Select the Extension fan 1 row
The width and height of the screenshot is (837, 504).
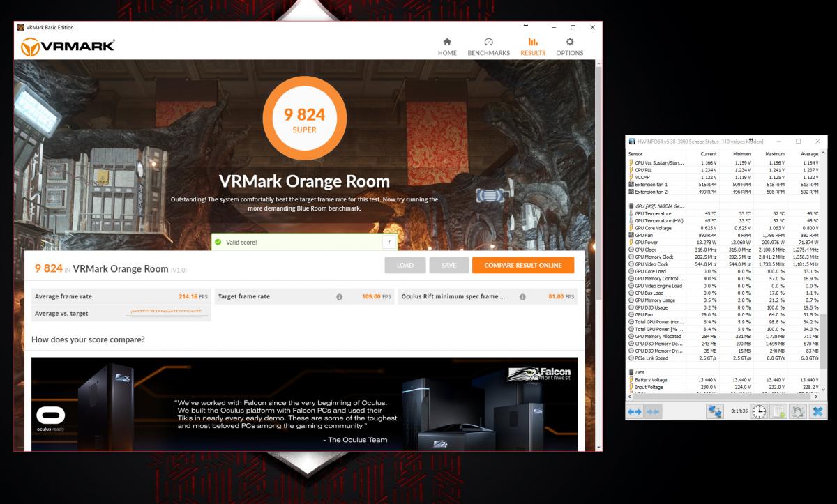click(723, 185)
